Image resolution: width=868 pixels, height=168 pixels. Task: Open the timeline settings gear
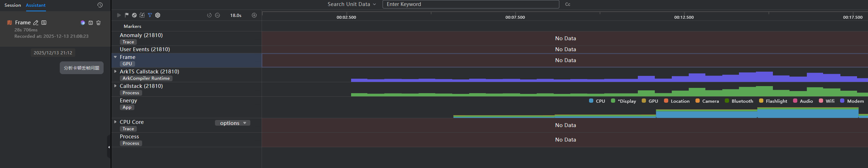[158, 15]
